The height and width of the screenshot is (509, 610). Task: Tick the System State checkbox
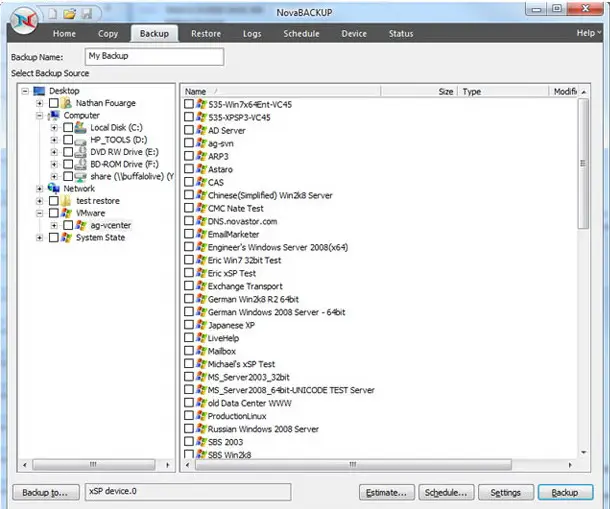[x=54, y=237]
